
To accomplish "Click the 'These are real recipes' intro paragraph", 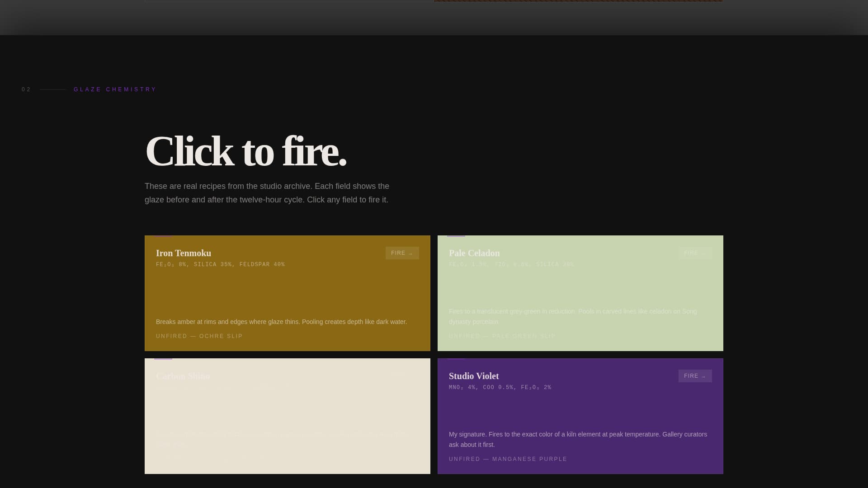I will (x=267, y=193).
